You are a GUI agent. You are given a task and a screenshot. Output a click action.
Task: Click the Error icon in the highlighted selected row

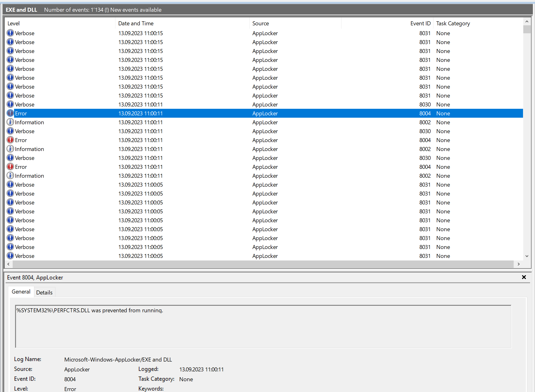tap(10, 113)
